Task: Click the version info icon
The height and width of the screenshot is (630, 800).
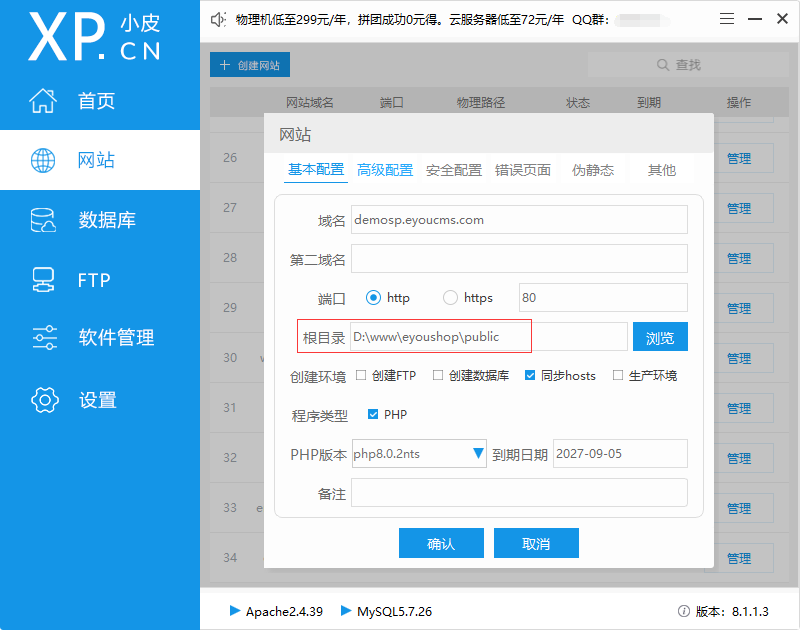Action: pyautogui.click(x=684, y=611)
